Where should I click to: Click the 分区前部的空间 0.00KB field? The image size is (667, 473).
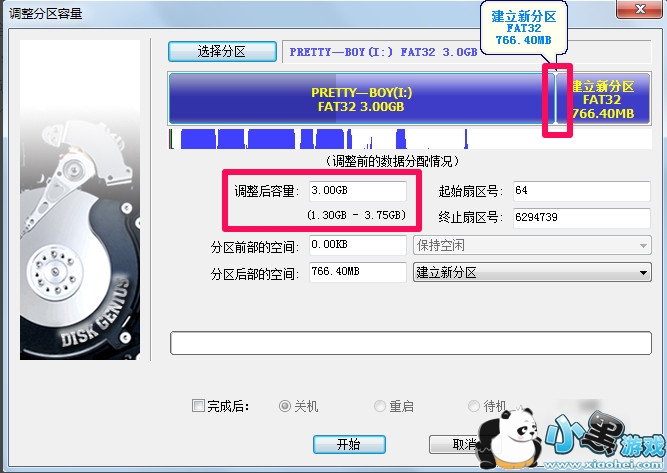(357, 245)
